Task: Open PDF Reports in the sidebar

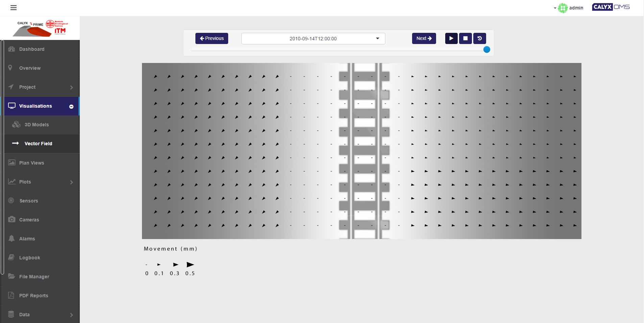Action: [x=33, y=296]
